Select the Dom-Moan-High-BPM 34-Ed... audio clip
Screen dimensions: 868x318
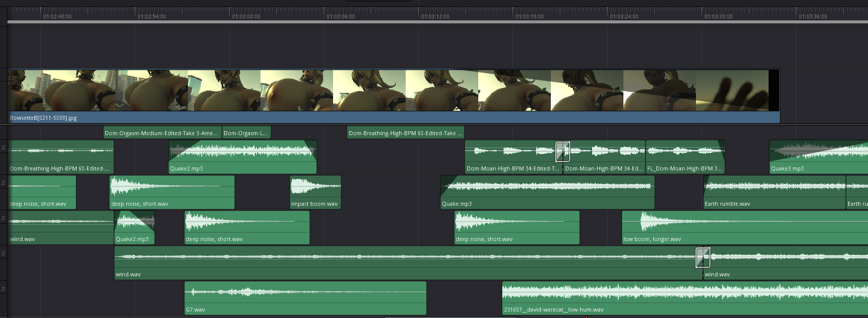click(x=604, y=157)
